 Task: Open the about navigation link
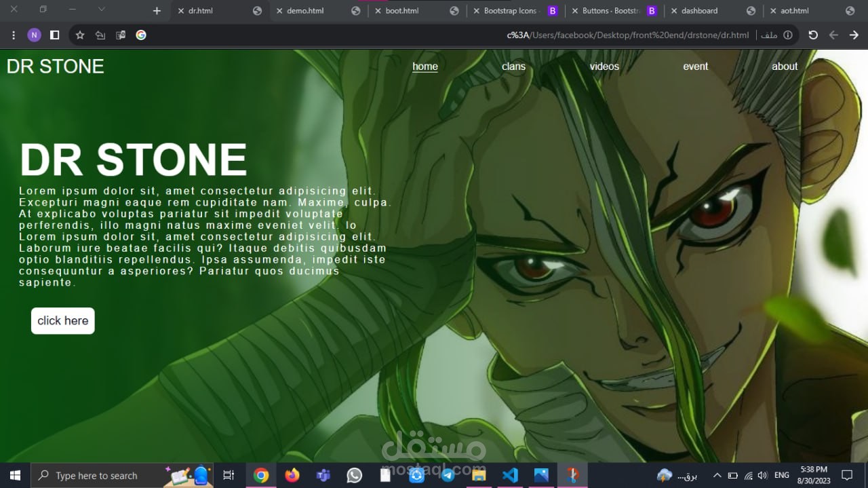click(x=785, y=67)
